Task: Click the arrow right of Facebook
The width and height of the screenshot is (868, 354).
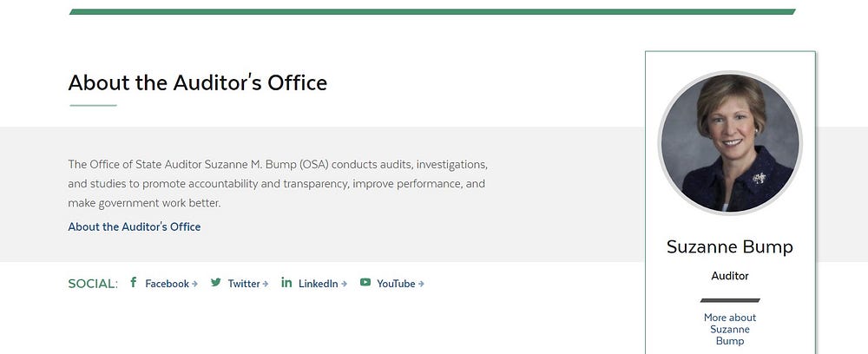Action: 195,284
